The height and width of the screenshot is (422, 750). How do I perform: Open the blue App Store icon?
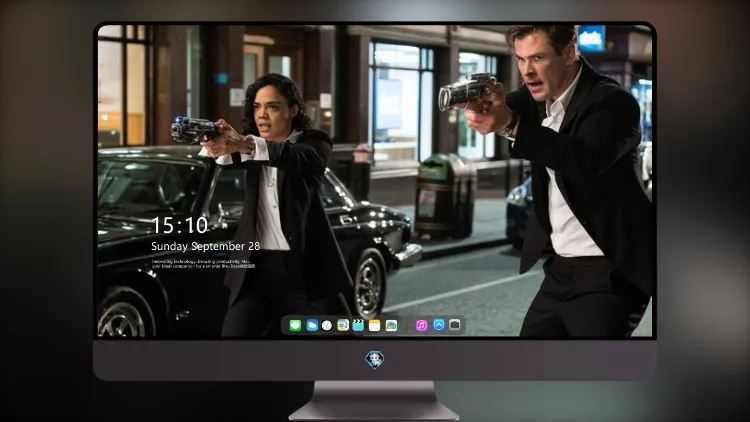[439, 325]
